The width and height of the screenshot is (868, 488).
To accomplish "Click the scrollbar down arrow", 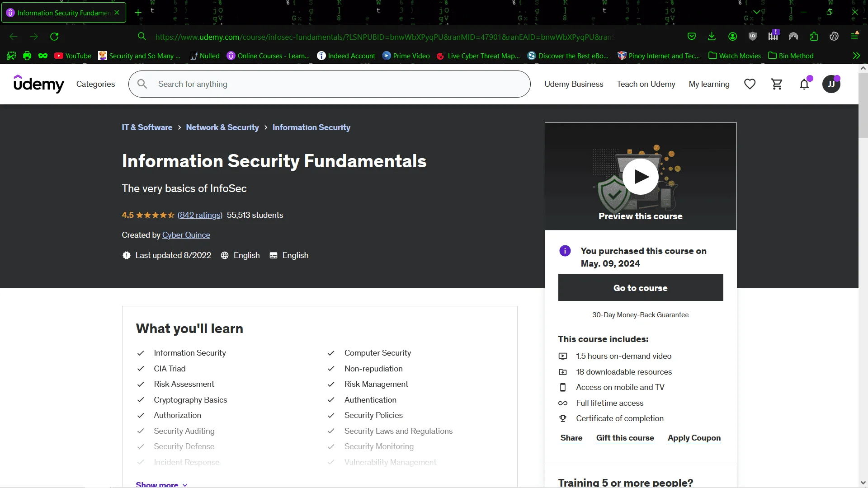I will tap(863, 483).
